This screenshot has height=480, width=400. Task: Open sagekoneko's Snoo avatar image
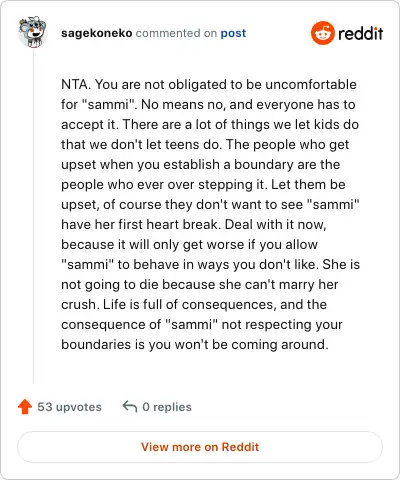(32, 32)
